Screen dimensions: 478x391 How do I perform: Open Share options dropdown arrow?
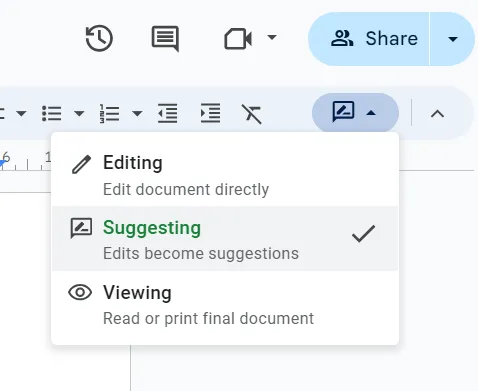coord(453,39)
